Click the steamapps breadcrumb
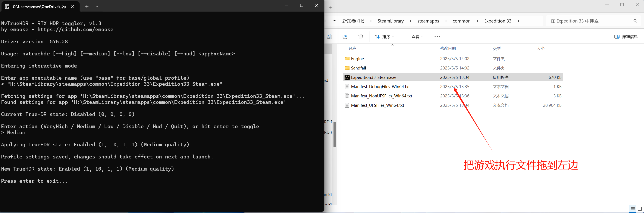 coord(428,21)
